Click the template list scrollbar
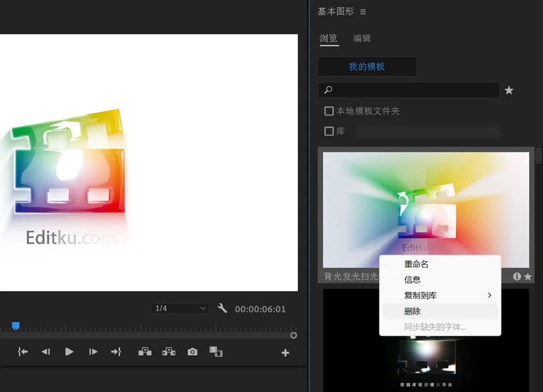Viewport: 543px width, 392px height. (x=538, y=156)
